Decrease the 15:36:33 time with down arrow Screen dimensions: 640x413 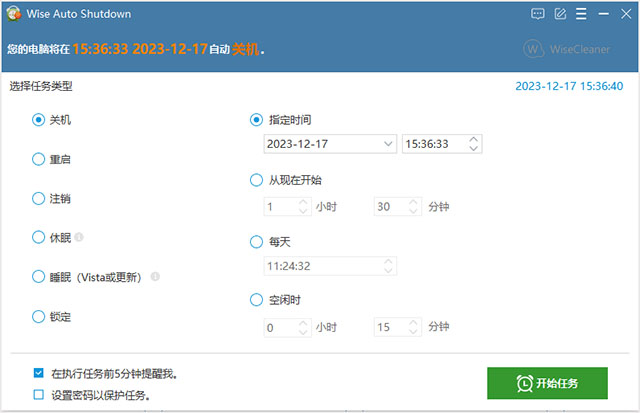tap(473, 148)
